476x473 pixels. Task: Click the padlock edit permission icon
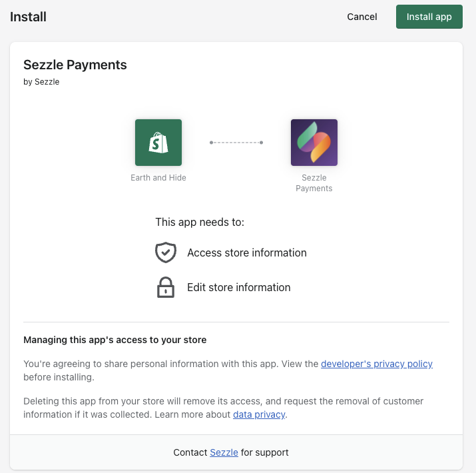click(x=166, y=287)
